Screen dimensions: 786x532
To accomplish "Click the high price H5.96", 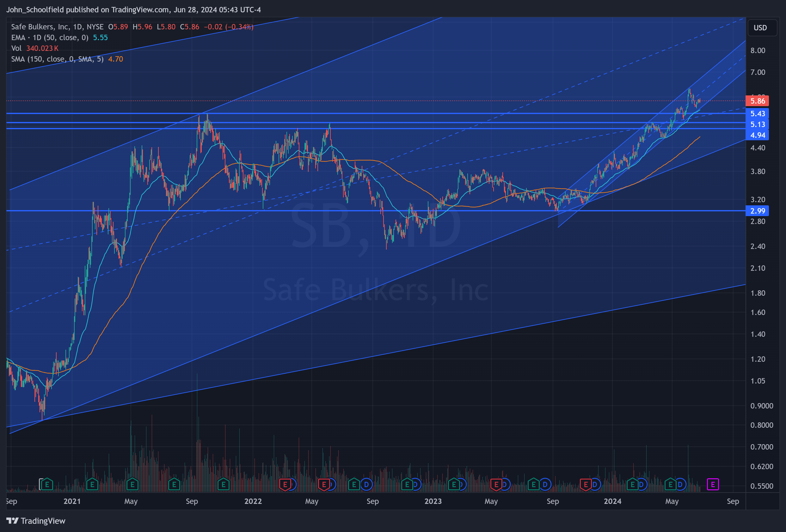I will click(x=142, y=27).
